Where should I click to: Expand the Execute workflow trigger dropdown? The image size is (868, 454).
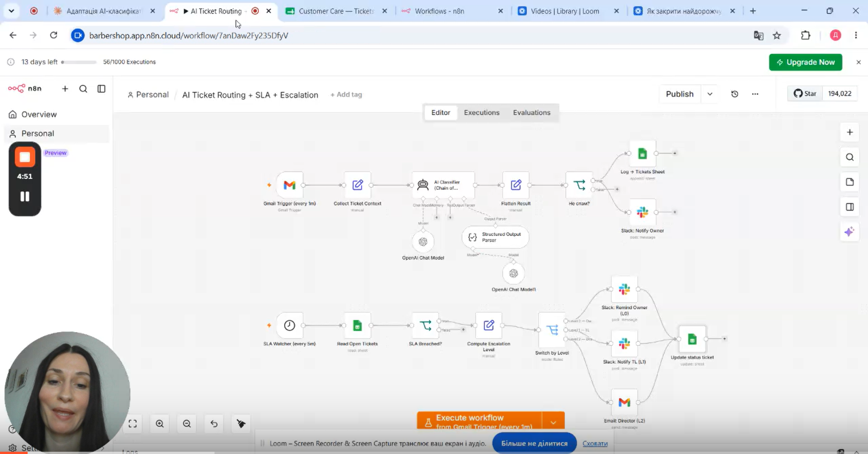pos(553,422)
